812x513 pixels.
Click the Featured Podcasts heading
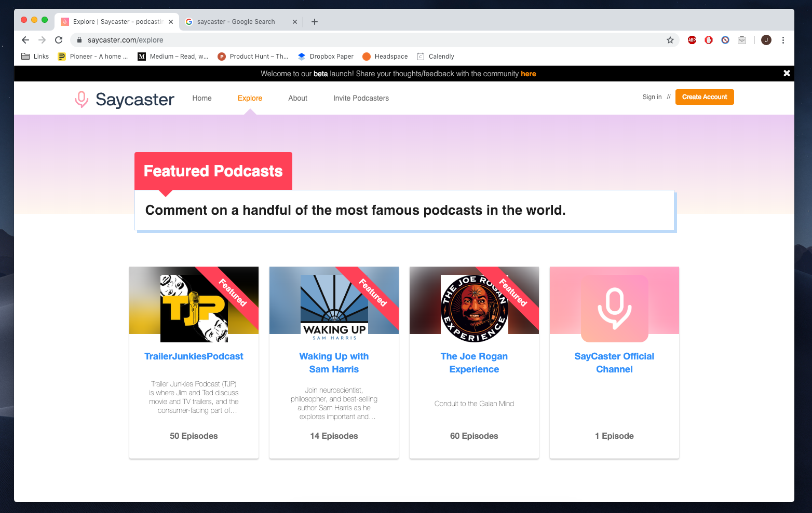click(213, 171)
